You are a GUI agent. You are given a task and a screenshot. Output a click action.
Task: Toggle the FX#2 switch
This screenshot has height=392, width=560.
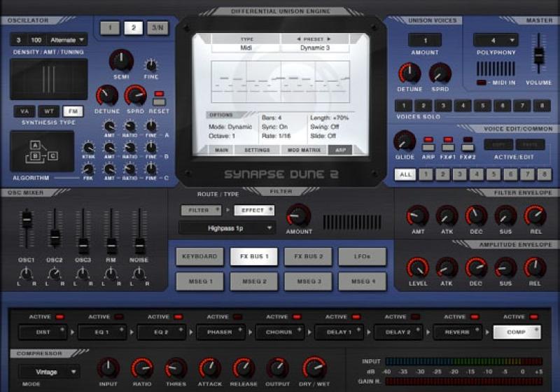tap(468, 148)
